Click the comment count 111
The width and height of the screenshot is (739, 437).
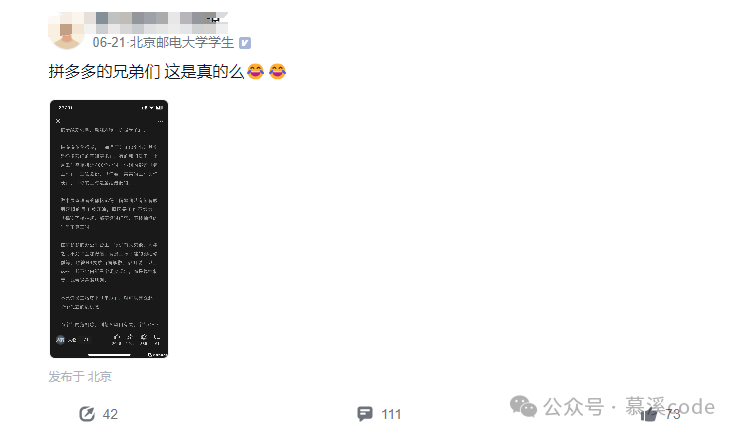391,414
